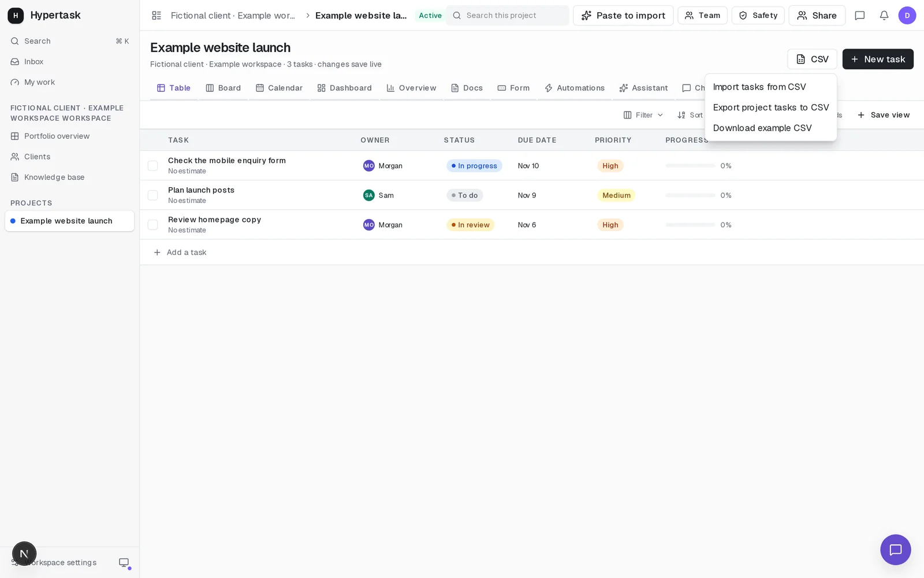Choose Export project tasks to CSV

coord(771,108)
